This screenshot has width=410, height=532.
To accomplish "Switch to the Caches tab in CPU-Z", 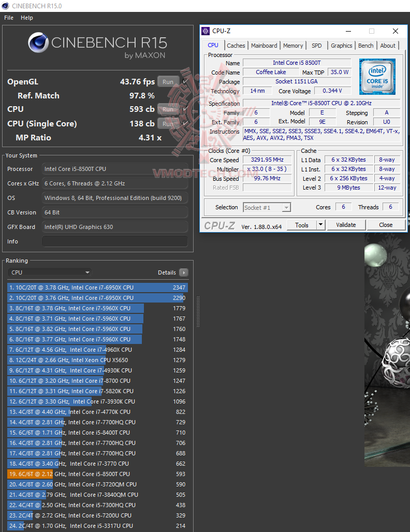I will coord(236,46).
